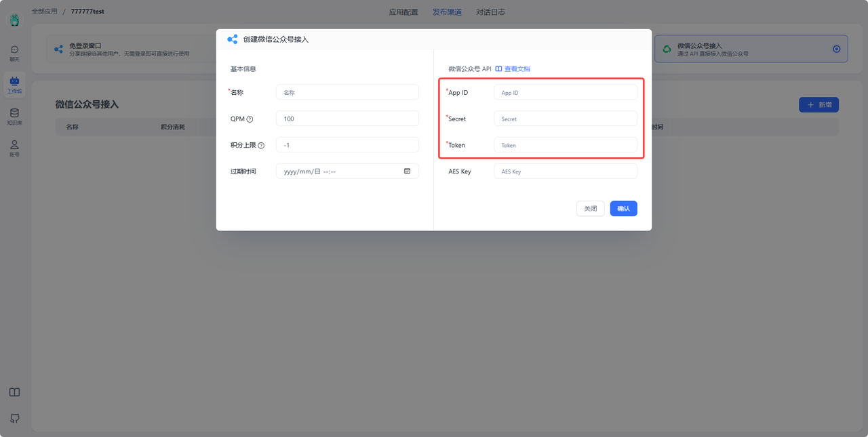Close the dialog using 关闭 button

[590, 208]
